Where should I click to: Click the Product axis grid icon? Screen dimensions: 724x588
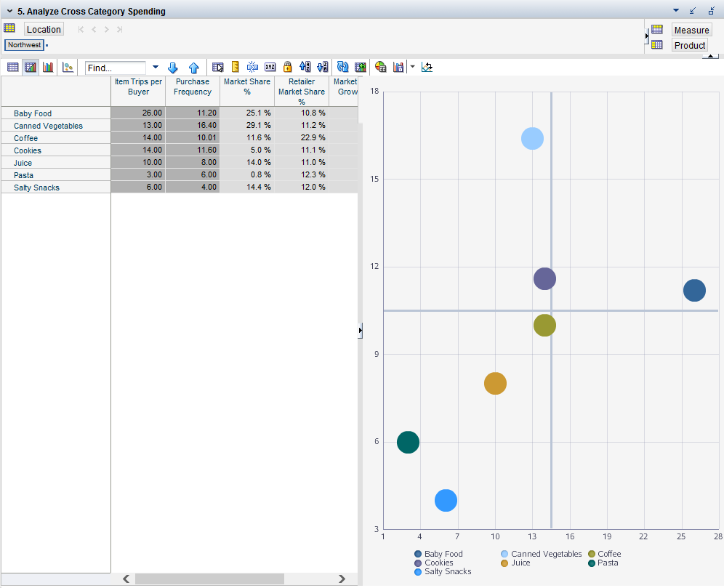coord(657,45)
